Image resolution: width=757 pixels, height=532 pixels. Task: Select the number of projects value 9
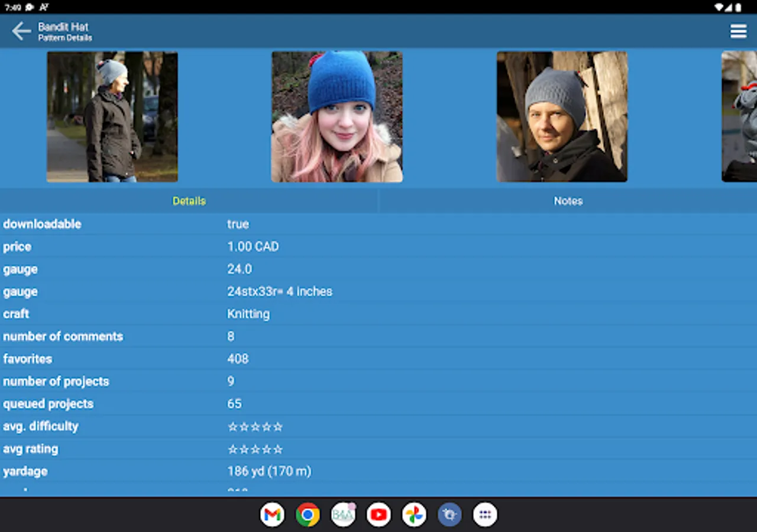[231, 381]
